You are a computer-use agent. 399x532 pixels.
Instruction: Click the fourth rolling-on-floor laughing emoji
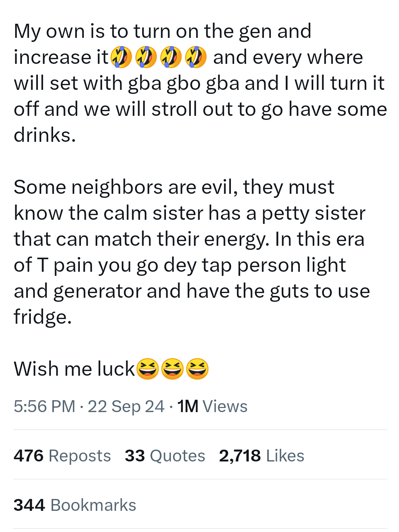tap(196, 57)
